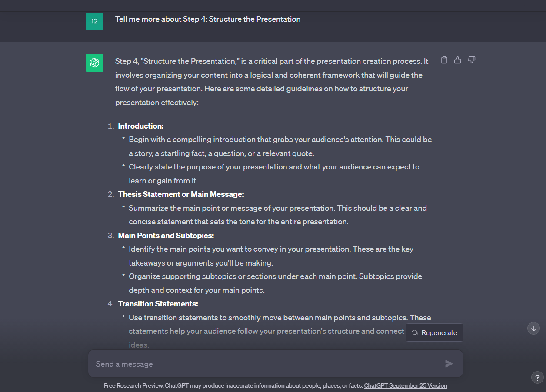This screenshot has height=392, width=546.
Task: Click the thumbs up icon
Action: (x=458, y=60)
